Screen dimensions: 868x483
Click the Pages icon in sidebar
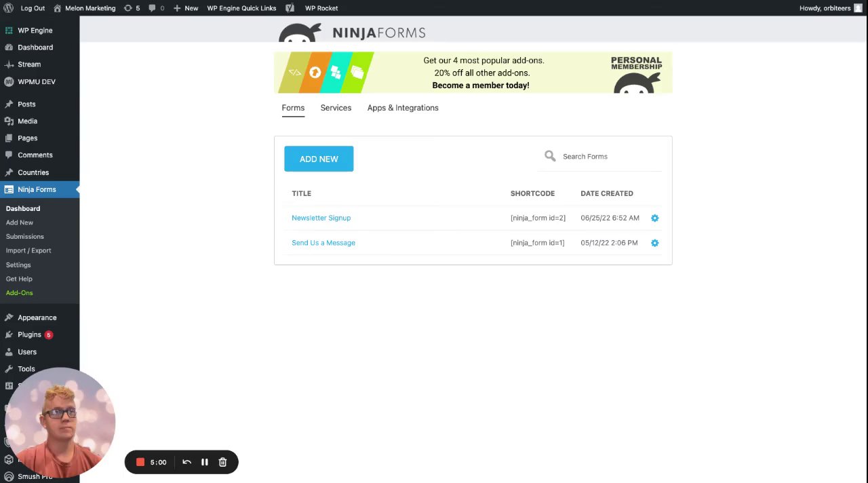(x=9, y=138)
